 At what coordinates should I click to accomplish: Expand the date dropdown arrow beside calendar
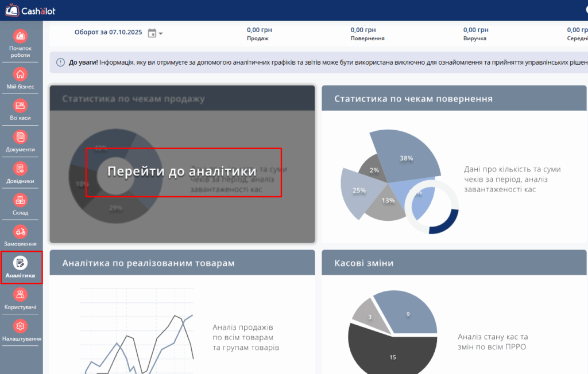(161, 33)
